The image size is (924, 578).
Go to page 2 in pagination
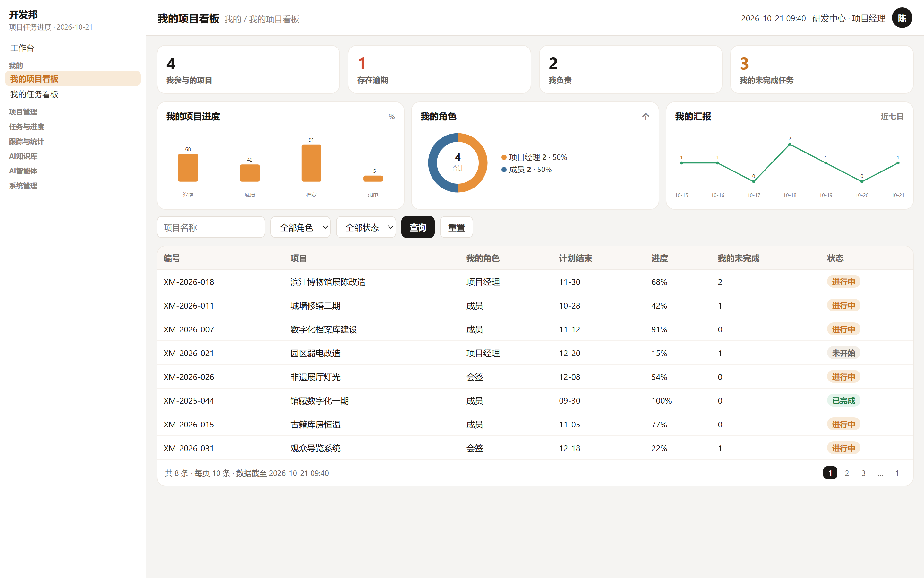[846, 473]
